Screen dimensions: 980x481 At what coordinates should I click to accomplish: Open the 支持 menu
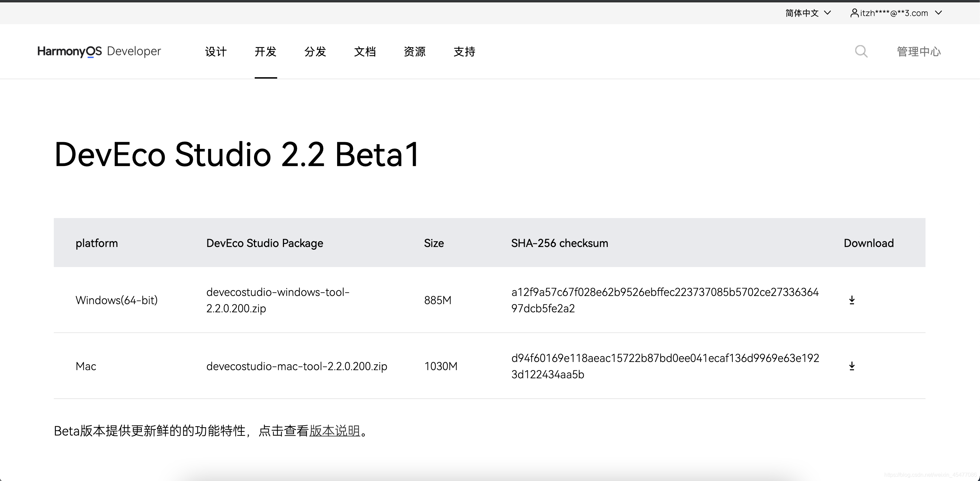tap(464, 51)
